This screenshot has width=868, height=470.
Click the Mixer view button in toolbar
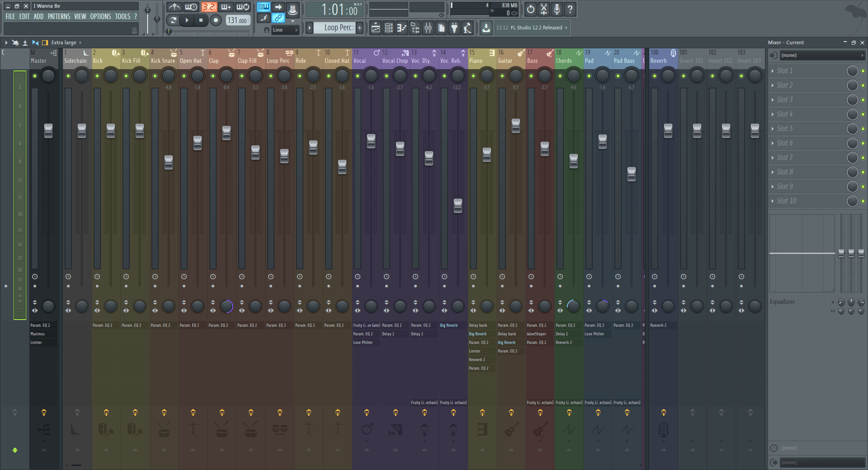pos(428,28)
